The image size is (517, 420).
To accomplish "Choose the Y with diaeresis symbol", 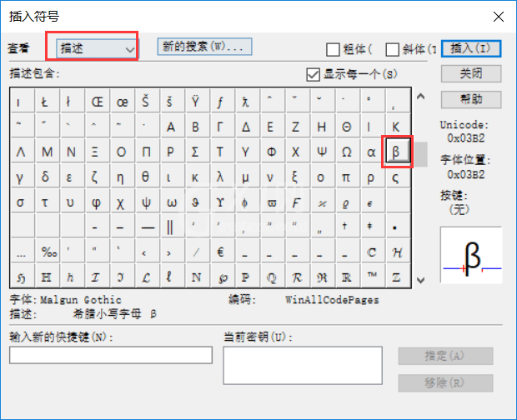I will pyautogui.click(x=195, y=102).
